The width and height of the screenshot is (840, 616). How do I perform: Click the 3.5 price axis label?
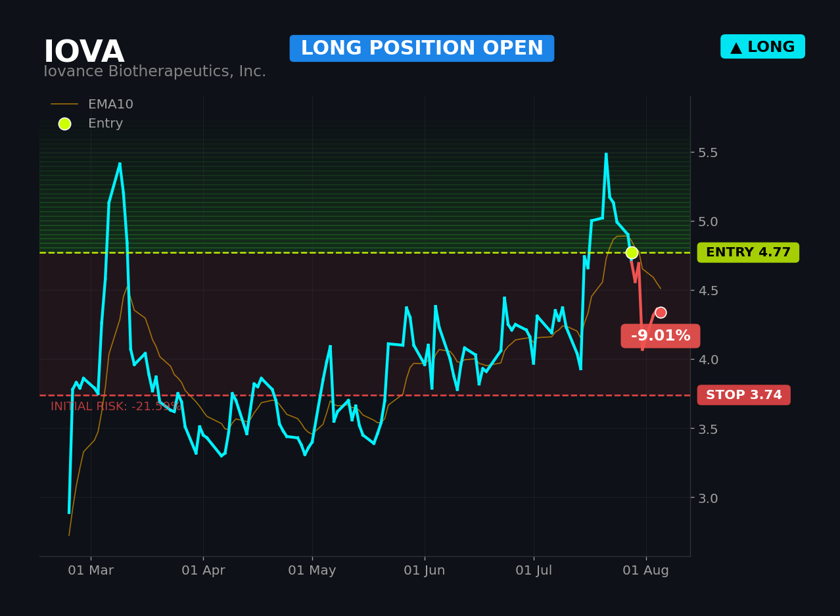[709, 429]
